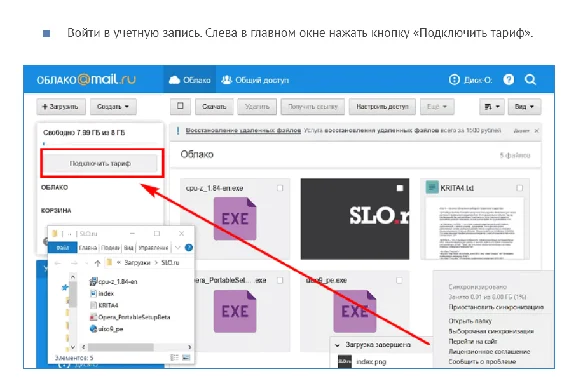The width and height of the screenshot is (576, 381).
Task: Switch Explorer to details view icon
Action: pyautogui.click(x=174, y=357)
